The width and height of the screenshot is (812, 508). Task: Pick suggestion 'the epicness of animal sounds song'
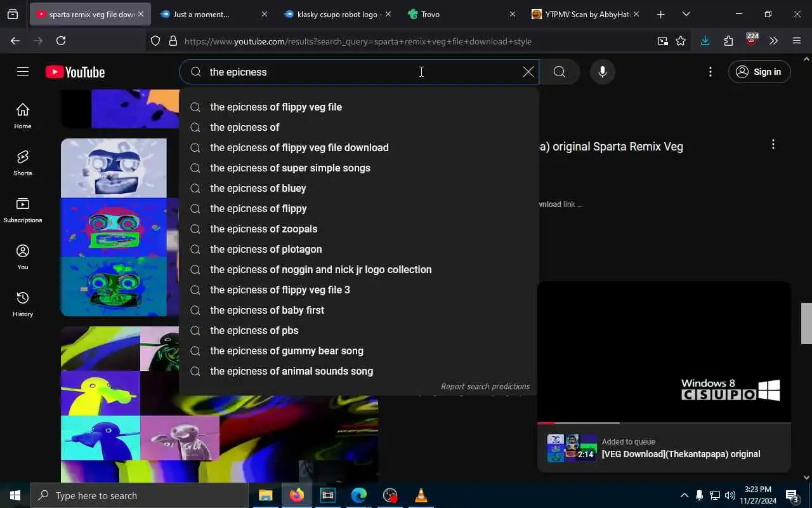click(358, 371)
